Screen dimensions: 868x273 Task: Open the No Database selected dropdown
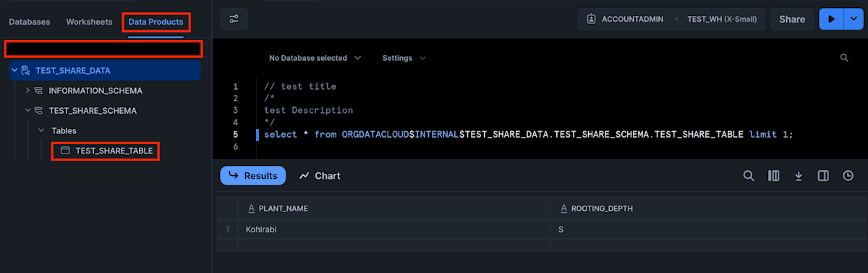pyautogui.click(x=315, y=58)
